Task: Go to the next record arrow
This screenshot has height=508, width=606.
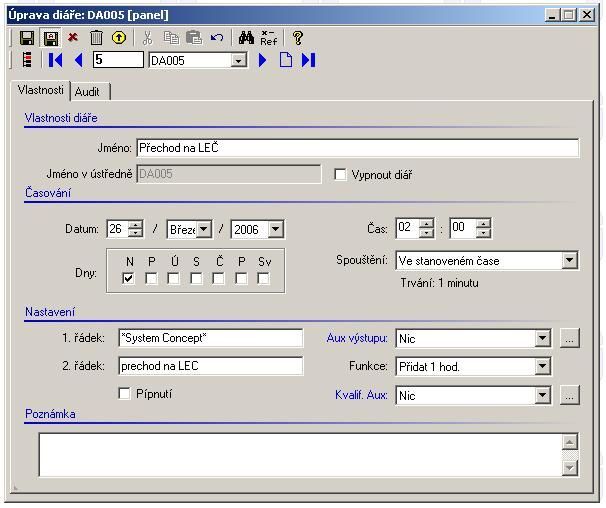Action: click(263, 60)
